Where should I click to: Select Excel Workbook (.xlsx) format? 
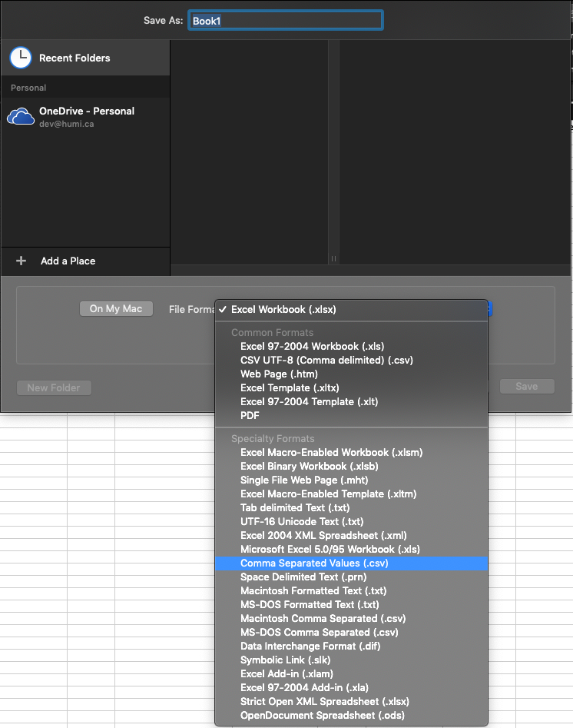pyautogui.click(x=351, y=310)
